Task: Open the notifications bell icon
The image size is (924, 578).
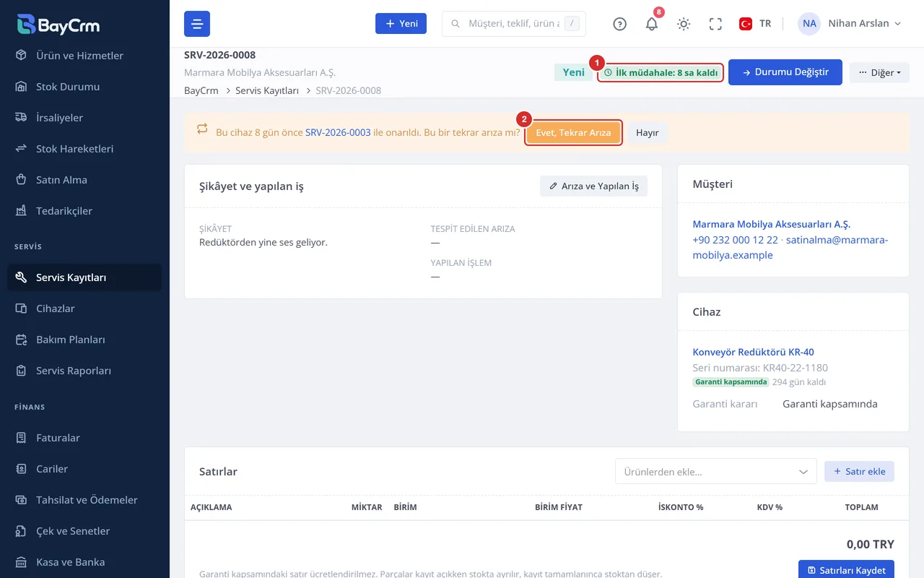Action: (x=652, y=24)
